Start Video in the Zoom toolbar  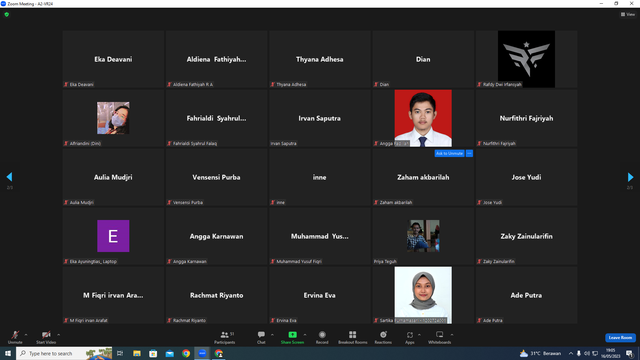click(46, 337)
